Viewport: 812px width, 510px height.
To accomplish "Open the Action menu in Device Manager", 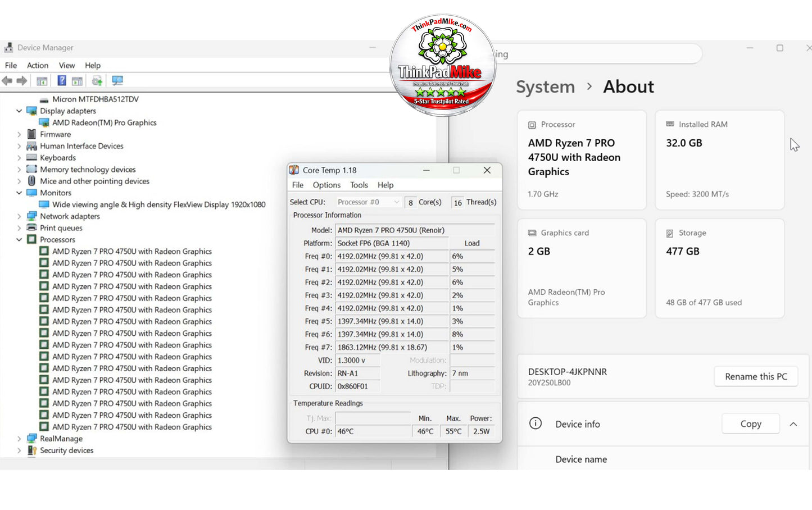I will point(38,65).
